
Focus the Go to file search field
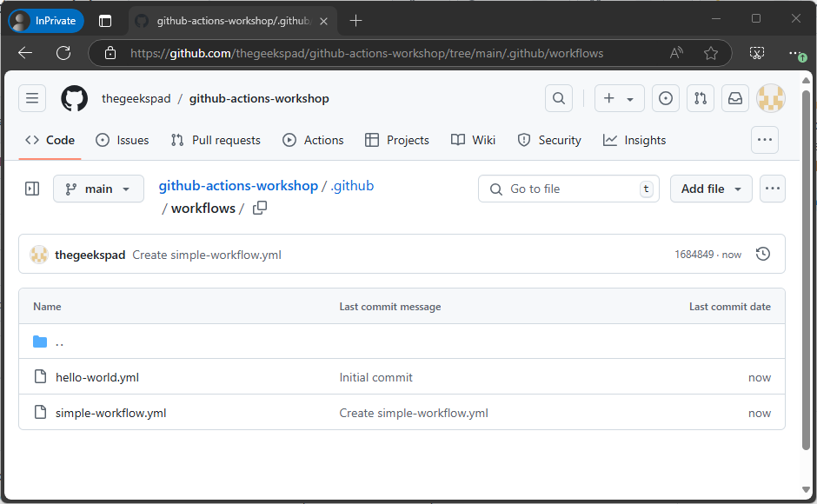(x=568, y=189)
